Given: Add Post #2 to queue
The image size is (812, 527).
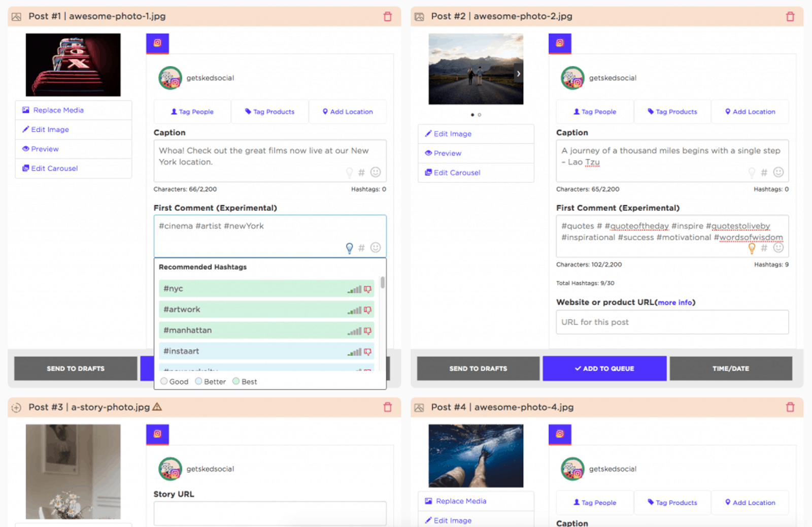Looking at the screenshot, I should coord(604,369).
